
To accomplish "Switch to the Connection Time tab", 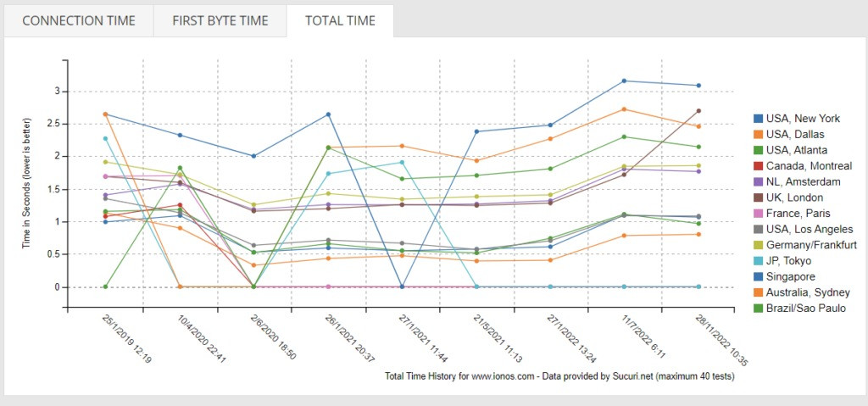I will pos(79,21).
